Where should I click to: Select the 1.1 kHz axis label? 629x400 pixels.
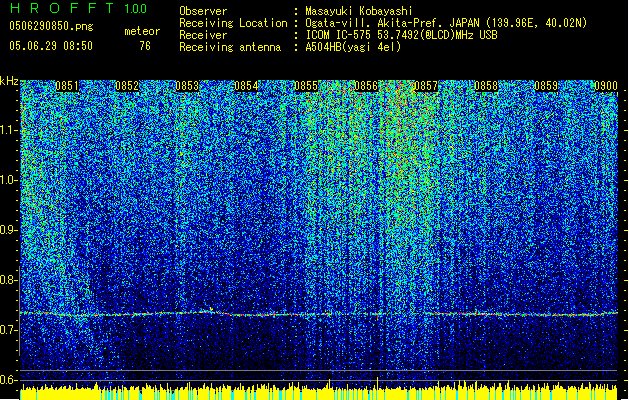pyautogui.click(x=9, y=130)
